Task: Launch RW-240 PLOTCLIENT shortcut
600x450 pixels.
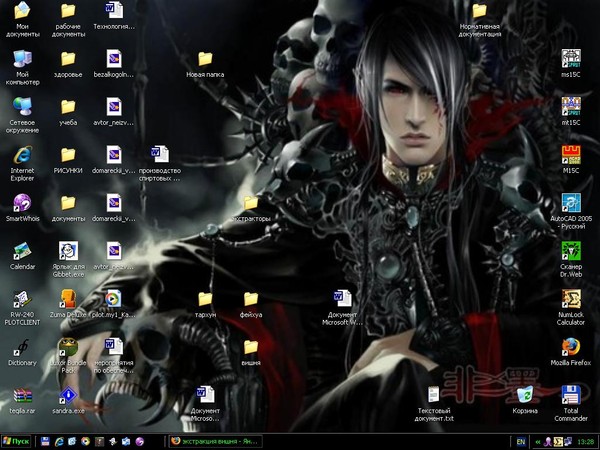Action: [x=22, y=308]
